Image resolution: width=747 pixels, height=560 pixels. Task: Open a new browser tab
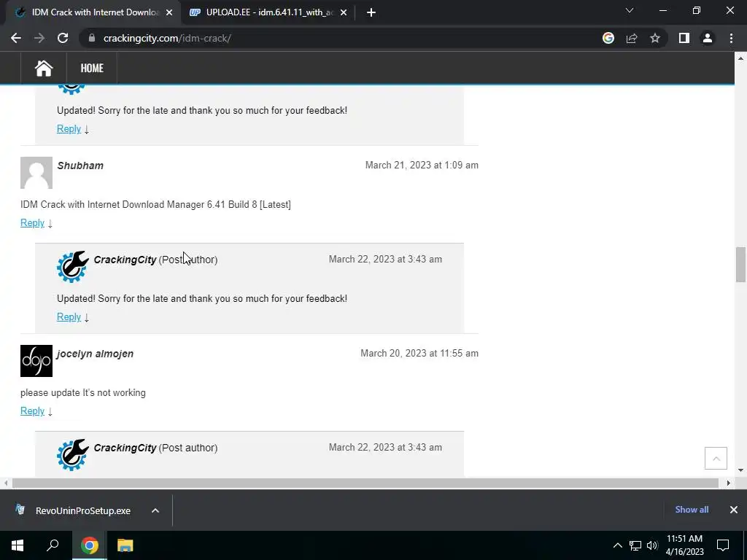pyautogui.click(x=371, y=12)
